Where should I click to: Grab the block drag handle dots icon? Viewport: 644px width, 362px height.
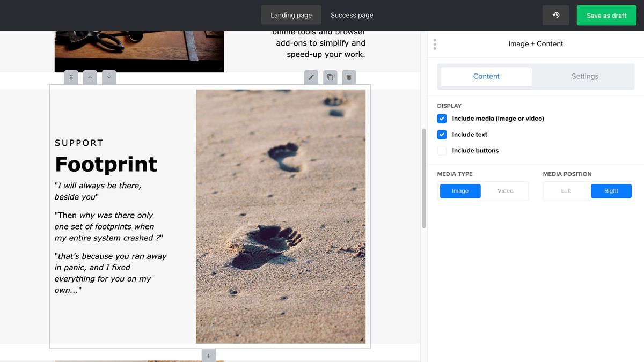pyautogui.click(x=71, y=77)
